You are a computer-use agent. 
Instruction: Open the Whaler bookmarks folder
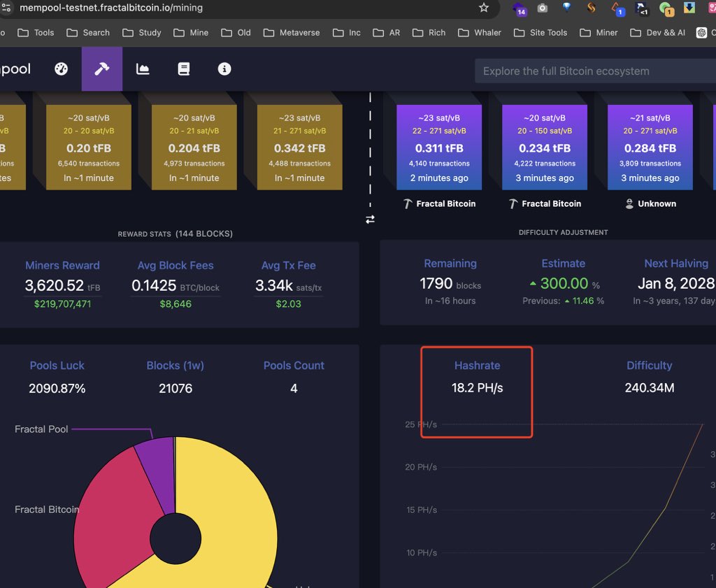click(x=480, y=33)
